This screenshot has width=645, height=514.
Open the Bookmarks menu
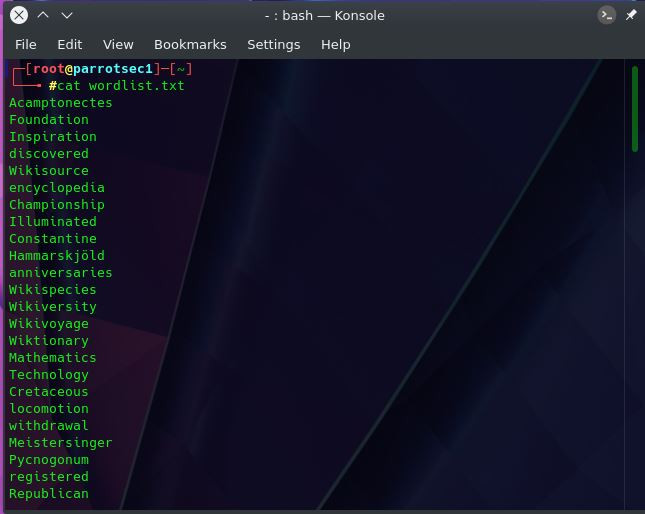coord(190,44)
